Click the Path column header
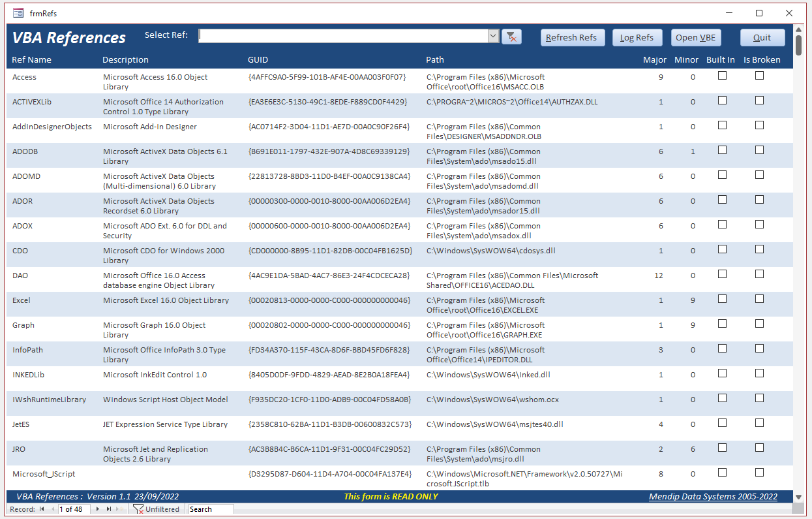Image resolution: width=812 pixels, height=519 pixels. pos(435,60)
